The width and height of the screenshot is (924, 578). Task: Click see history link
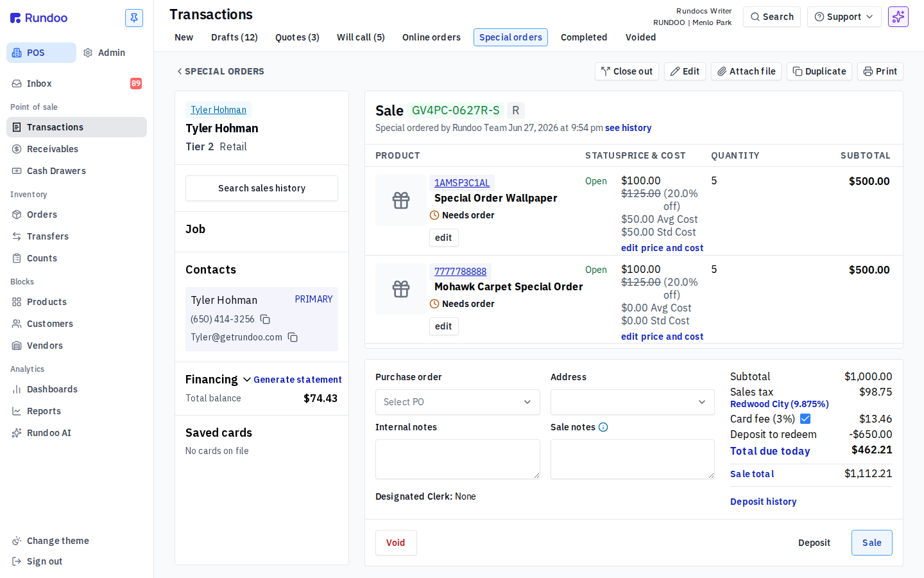click(628, 128)
